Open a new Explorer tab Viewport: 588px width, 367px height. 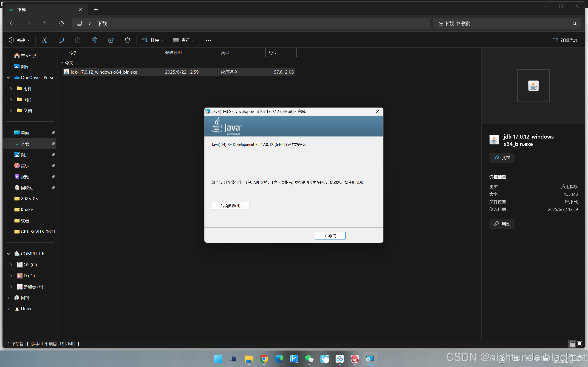(x=96, y=9)
